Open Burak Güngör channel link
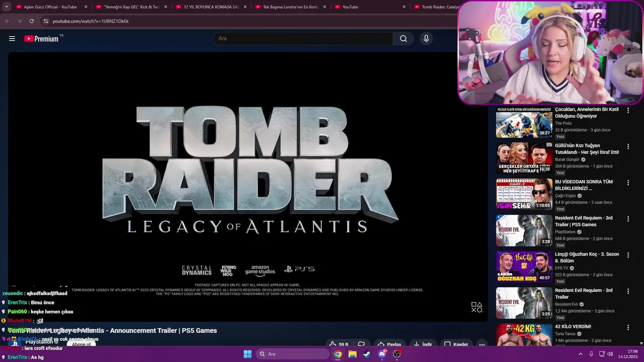644x362 pixels. click(567, 159)
